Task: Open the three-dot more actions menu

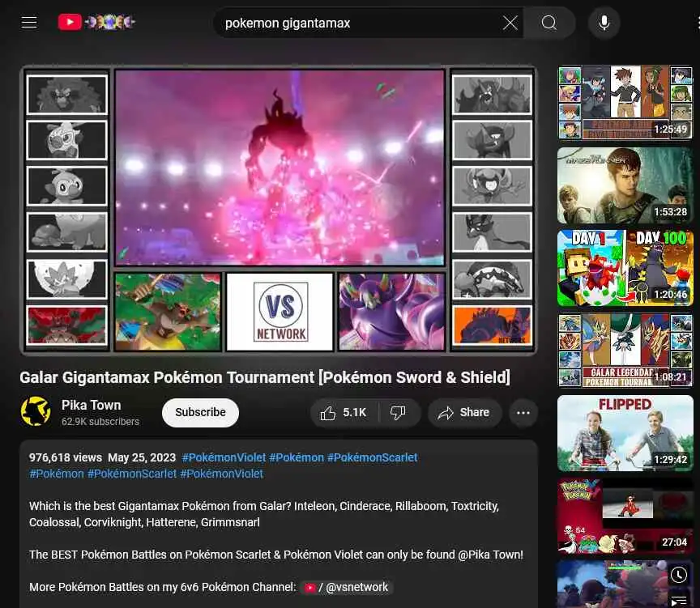Action: coord(523,413)
